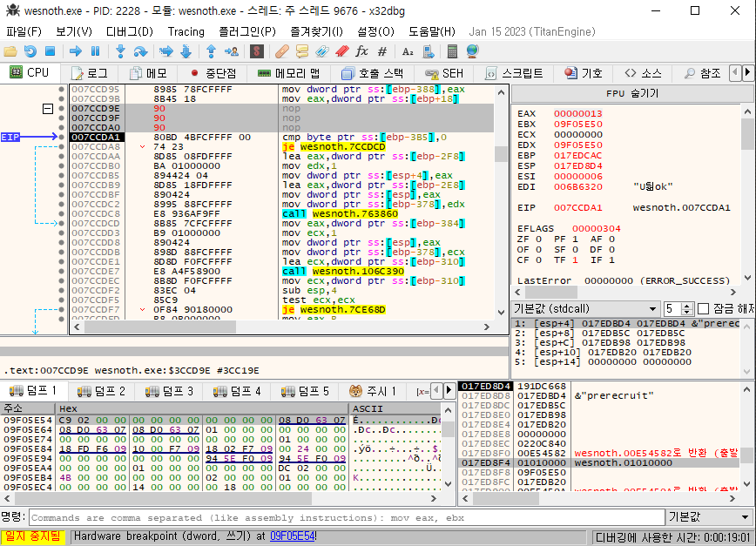Click the trace over icon
This screenshot has height=546, width=756.
pyautogui.click(x=186, y=51)
